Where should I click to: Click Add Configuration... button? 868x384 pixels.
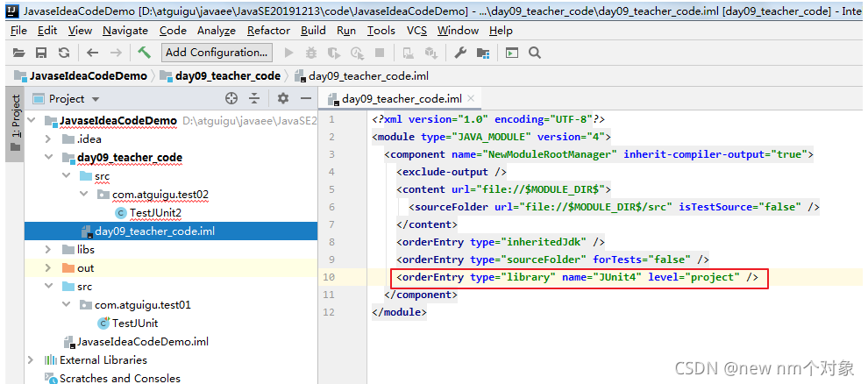click(217, 53)
